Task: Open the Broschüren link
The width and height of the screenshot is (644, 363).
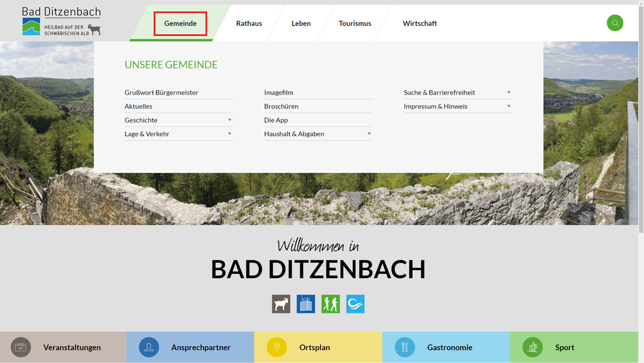Action: (x=281, y=106)
